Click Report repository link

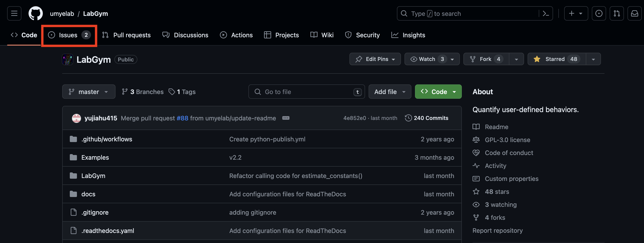(x=497, y=230)
